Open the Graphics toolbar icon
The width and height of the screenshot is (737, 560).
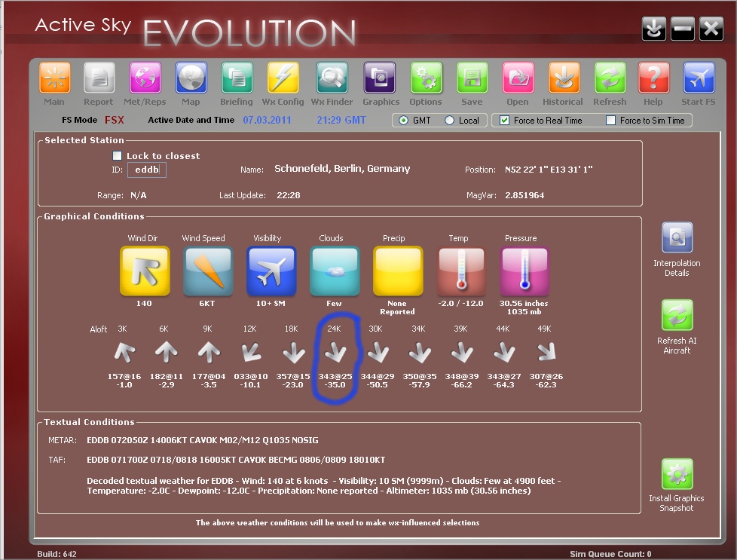(x=379, y=78)
